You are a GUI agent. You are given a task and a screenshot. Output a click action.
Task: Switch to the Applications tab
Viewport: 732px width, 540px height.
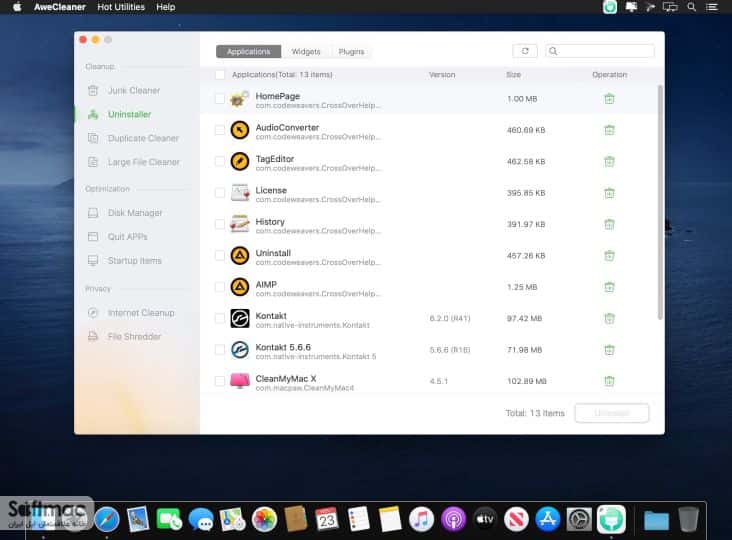coord(248,51)
